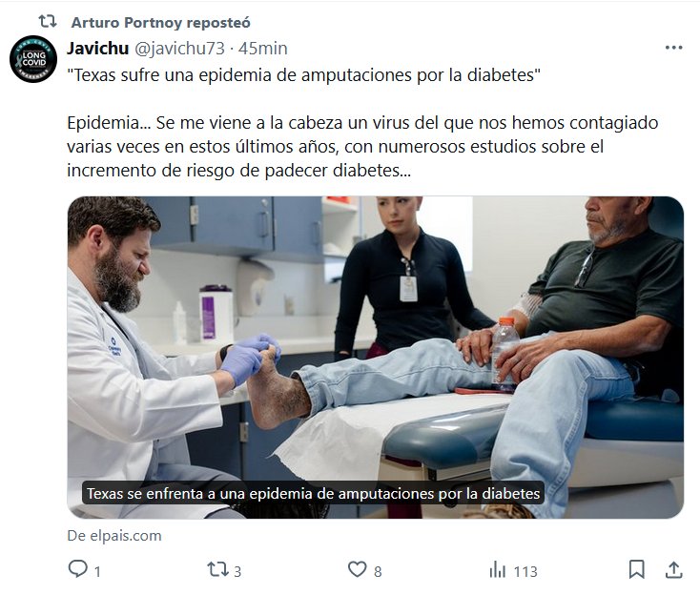Repost this tweet using the repost icon
The width and height of the screenshot is (700, 595).
coord(217,569)
